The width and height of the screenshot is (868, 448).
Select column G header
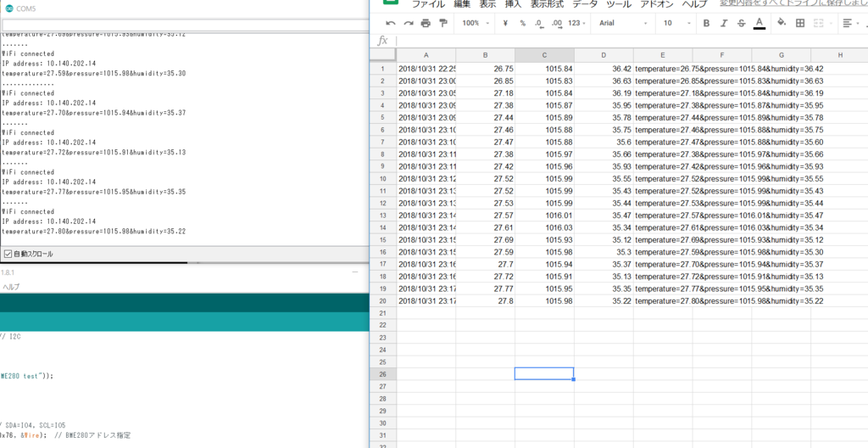click(781, 54)
